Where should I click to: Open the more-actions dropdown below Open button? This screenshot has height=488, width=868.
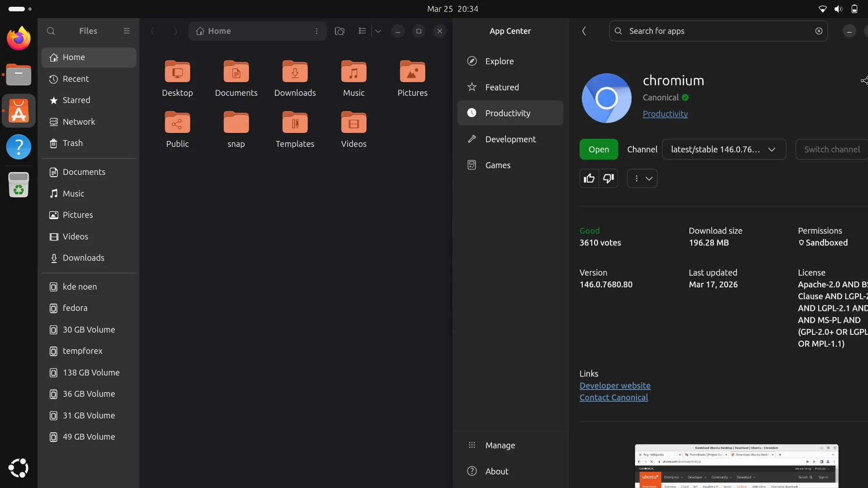[x=642, y=178]
